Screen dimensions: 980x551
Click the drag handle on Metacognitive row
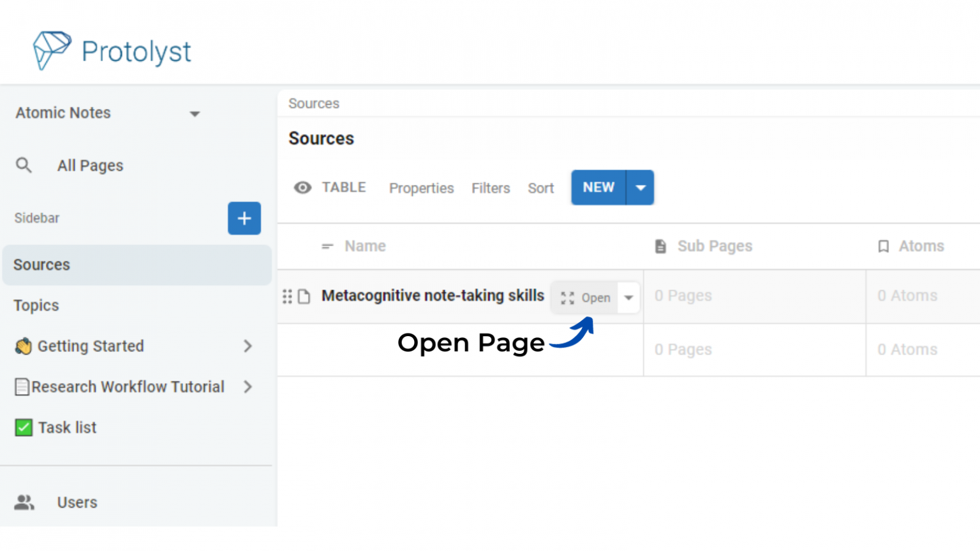click(x=287, y=297)
